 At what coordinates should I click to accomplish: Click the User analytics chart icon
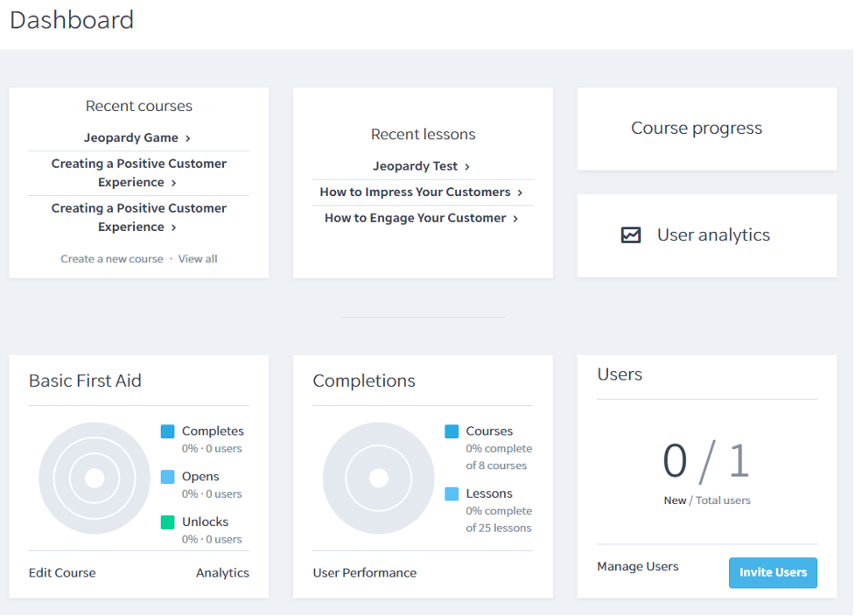[x=630, y=235]
